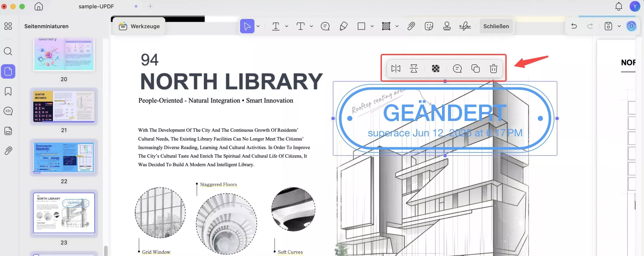Open the Werkzeuge tools menu

pos(139,26)
